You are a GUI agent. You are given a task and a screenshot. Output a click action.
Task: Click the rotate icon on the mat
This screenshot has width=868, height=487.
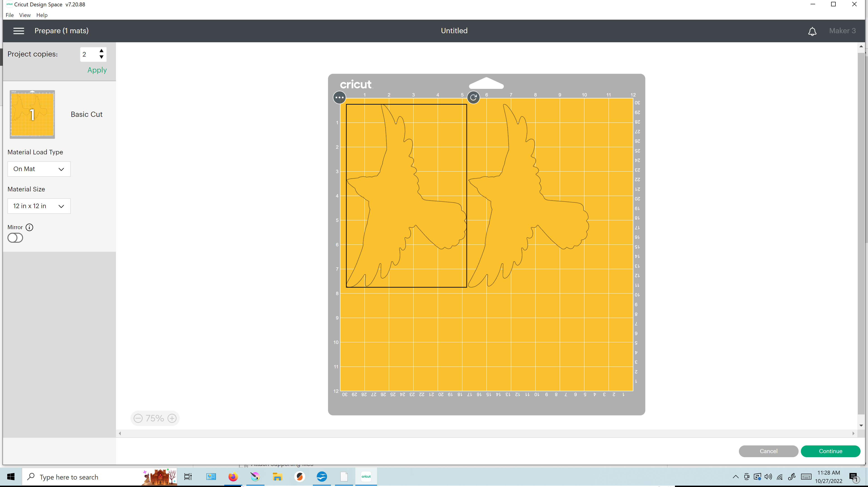[473, 97]
